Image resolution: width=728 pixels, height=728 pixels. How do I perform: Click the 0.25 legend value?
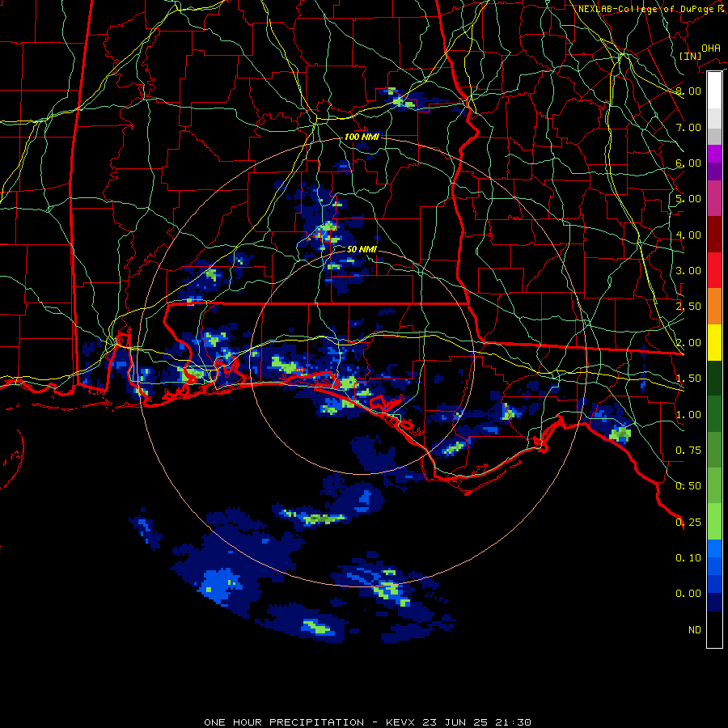(688, 523)
